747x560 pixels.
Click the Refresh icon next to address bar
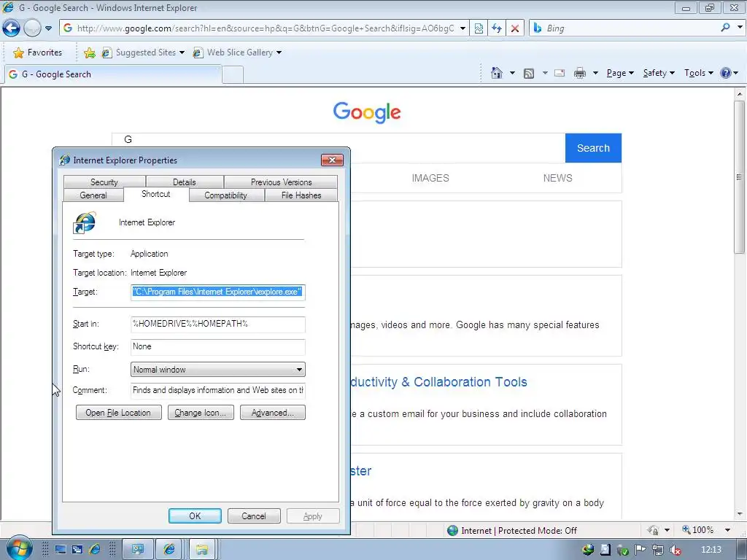(496, 28)
